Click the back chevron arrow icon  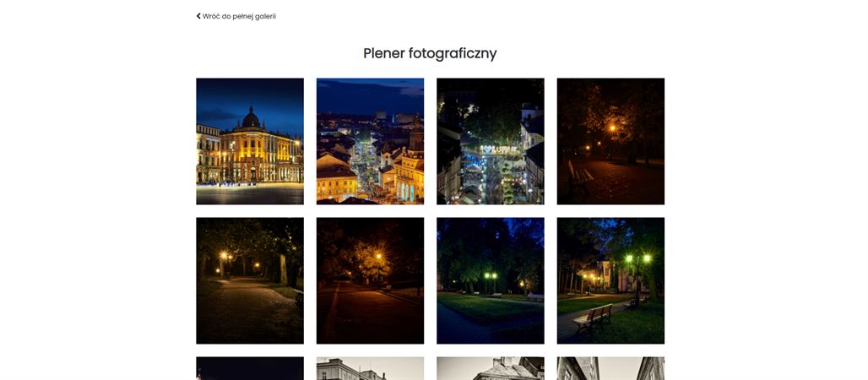click(x=198, y=16)
